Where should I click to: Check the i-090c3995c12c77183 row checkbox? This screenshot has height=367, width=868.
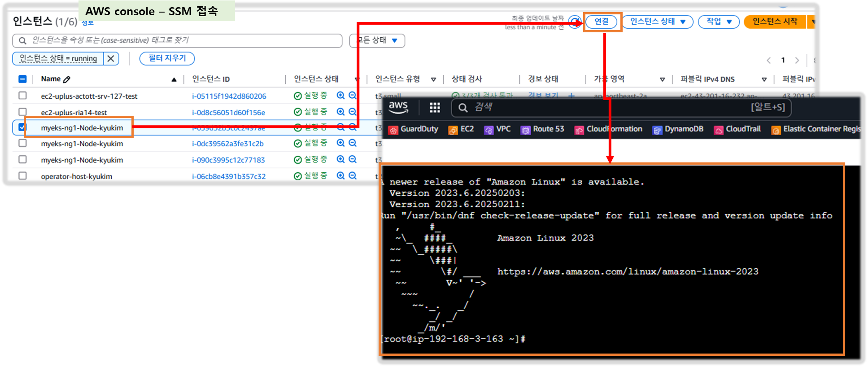tap(22, 159)
